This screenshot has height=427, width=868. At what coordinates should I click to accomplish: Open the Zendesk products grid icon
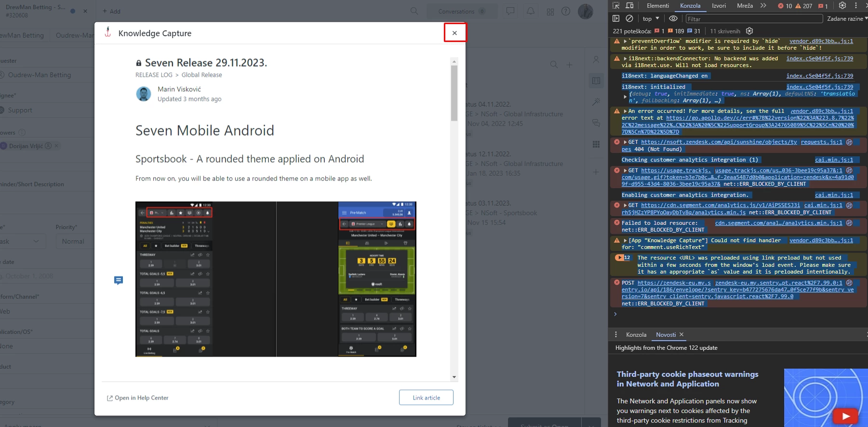550,12
